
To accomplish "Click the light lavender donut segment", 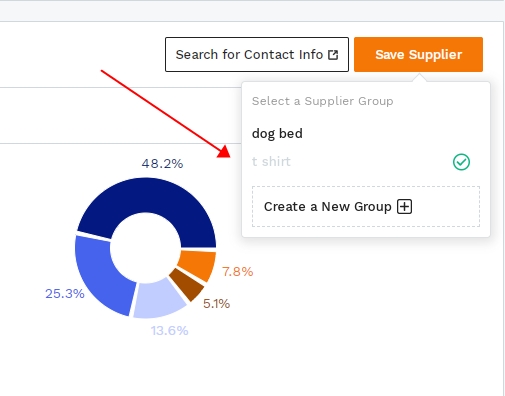I will tap(157, 299).
